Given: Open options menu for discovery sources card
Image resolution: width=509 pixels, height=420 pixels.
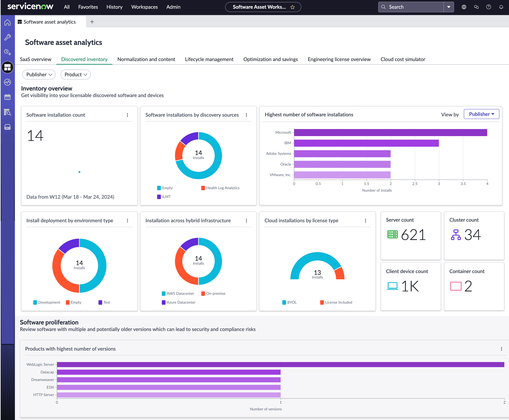Looking at the screenshot, I should pyautogui.click(x=246, y=115).
